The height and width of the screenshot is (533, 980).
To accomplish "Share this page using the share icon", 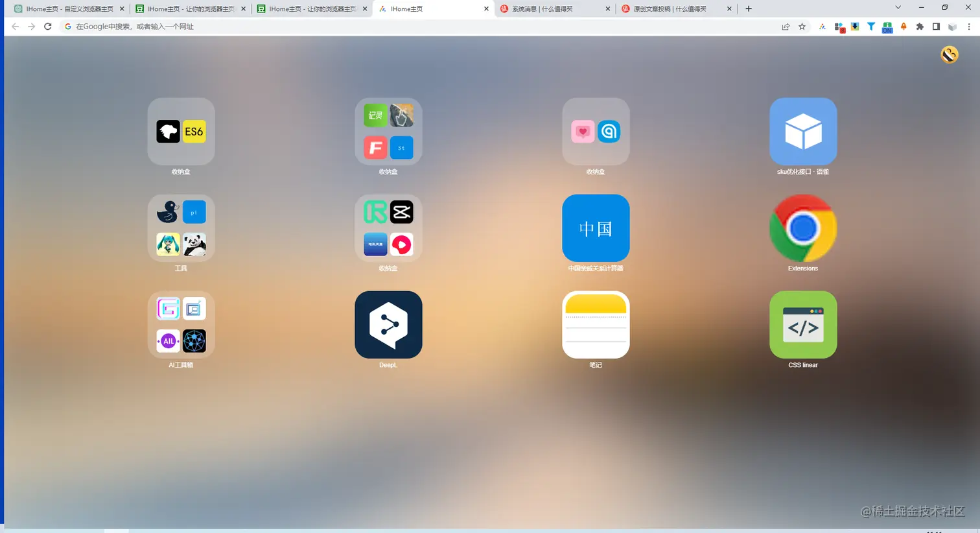I will point(786,27).
